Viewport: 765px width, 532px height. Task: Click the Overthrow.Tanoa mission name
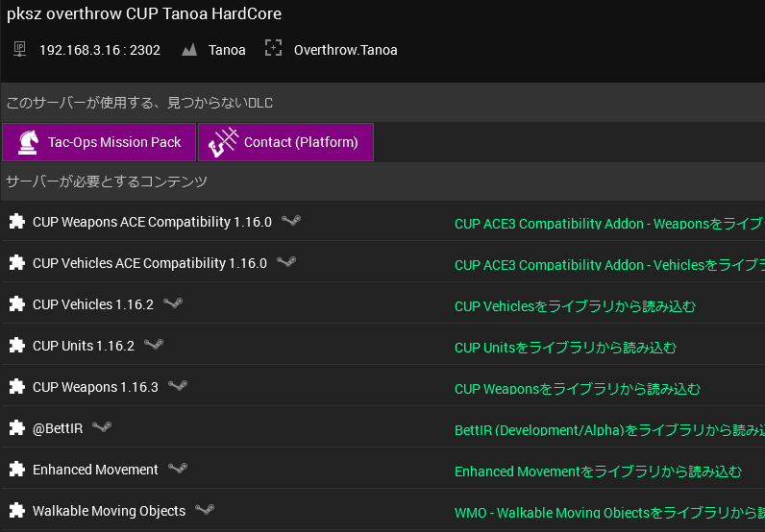(x=345, y=50)
